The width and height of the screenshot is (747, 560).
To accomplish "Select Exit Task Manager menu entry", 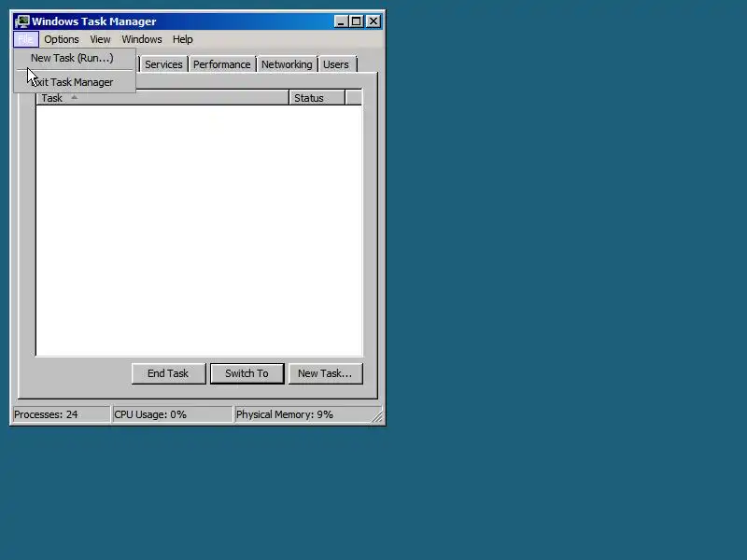I will pyautogui.click(x=75, y=82).
